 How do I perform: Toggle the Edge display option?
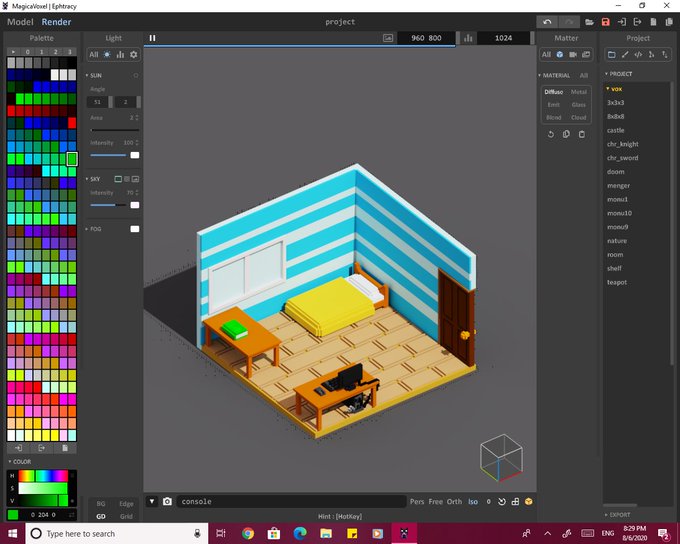click(127, 503)
